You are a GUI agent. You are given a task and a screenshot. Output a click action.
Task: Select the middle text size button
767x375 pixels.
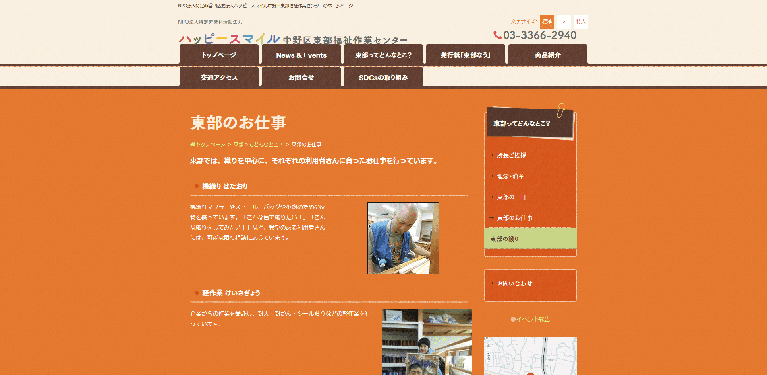(x=564, y=22)
